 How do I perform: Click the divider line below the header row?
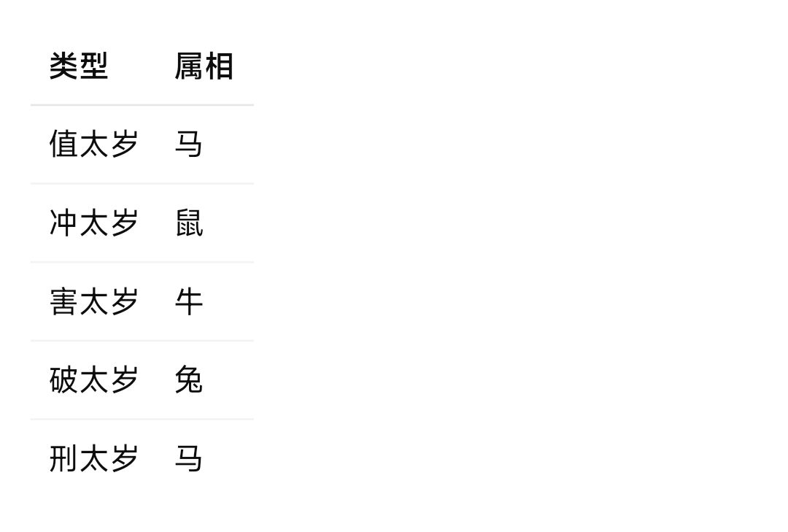(x=142, y=105)
